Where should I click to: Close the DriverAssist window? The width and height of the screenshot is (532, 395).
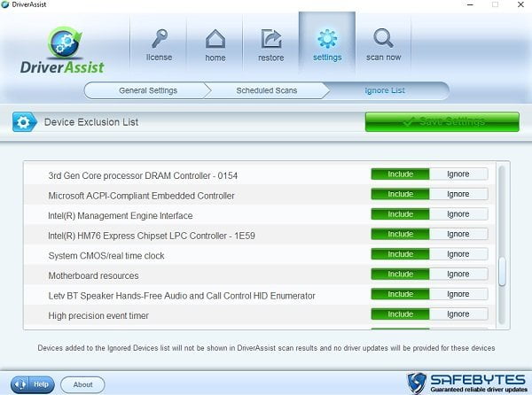tap(520, 4)
